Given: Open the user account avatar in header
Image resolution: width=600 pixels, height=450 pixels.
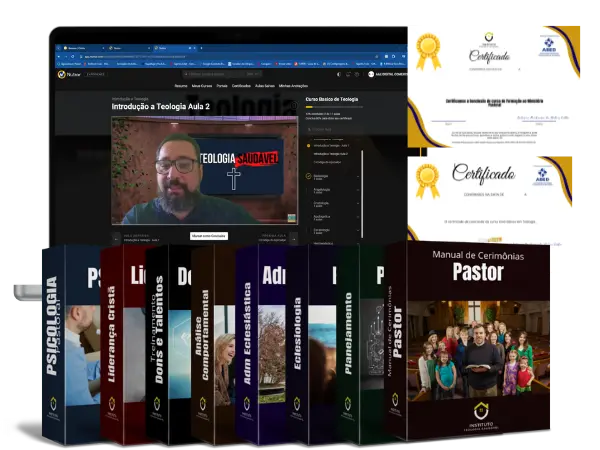Looking at the screenshot, I should coord(371,74).
